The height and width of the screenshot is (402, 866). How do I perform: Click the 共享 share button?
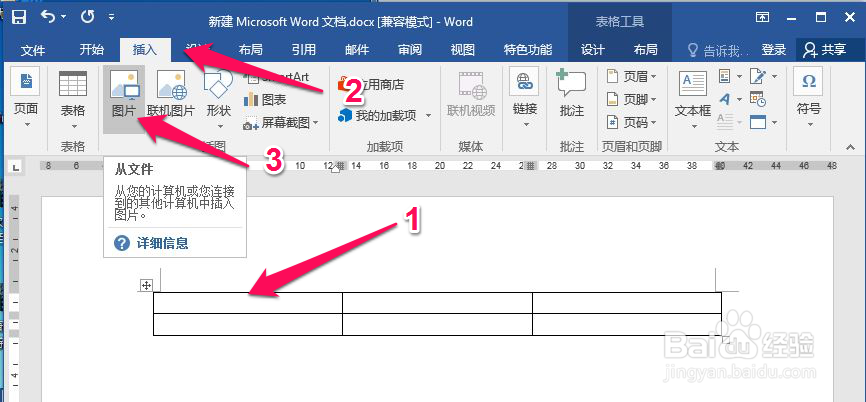pos(825,50)
